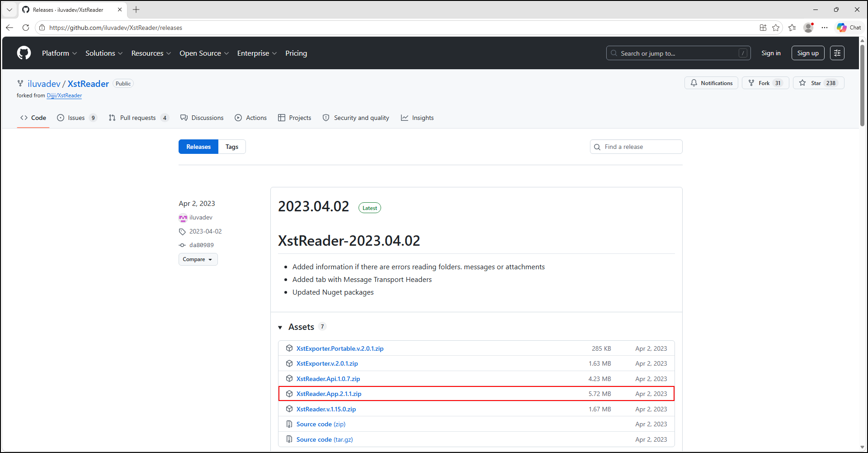Click the Find a release search box
This screenshot has height=453, width=868.
[x=636, y=147]
